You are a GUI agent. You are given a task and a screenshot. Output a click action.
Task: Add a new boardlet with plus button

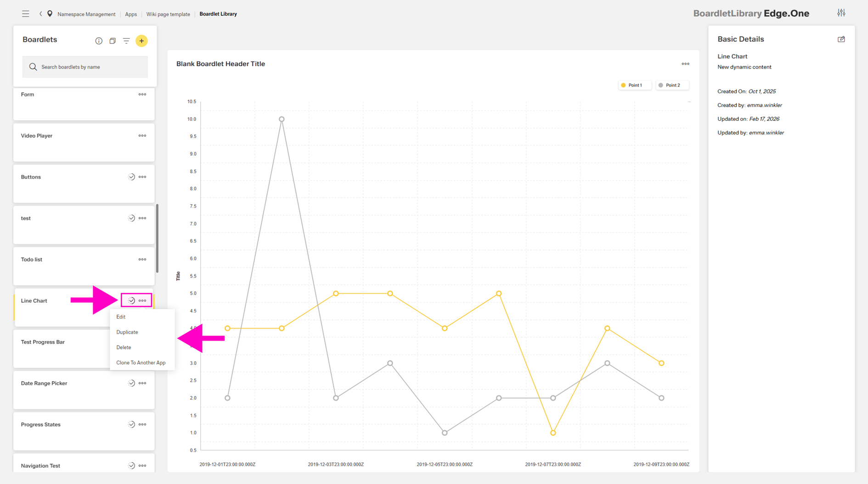(x=141, y=41)
